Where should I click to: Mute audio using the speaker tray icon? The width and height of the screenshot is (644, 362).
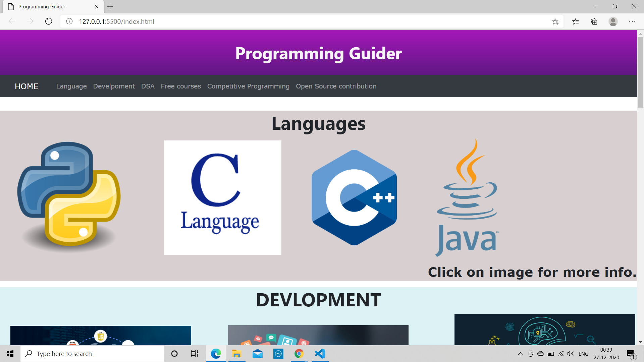571,353
